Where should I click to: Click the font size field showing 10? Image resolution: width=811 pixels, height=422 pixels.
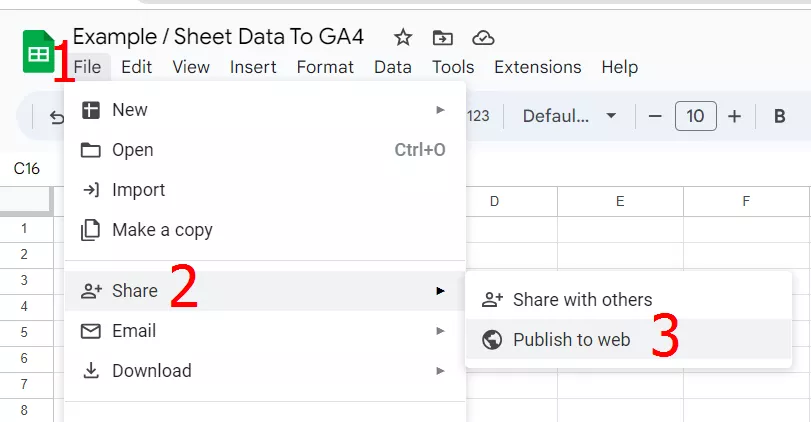click(695, 116)
